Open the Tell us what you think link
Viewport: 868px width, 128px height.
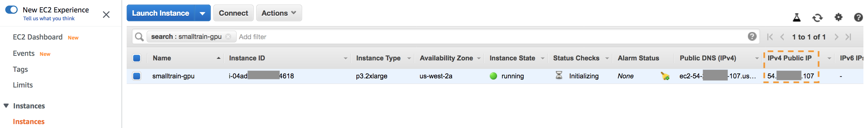coord(49,19)
